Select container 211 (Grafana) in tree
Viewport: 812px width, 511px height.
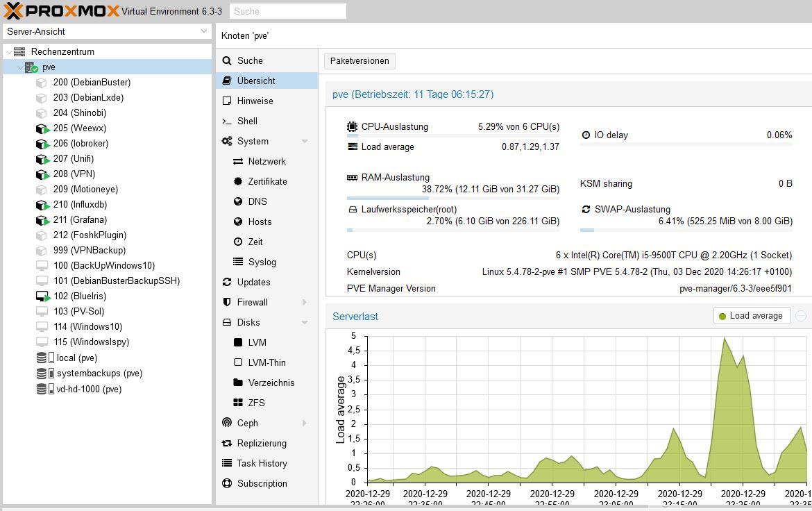pyautogui.click(x=107, y=219)
